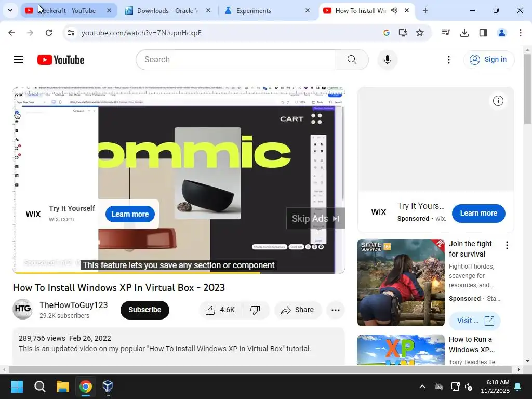The image size is (532, 399).
Task: Click the Sign in button
Action: [x=488, y=60]
